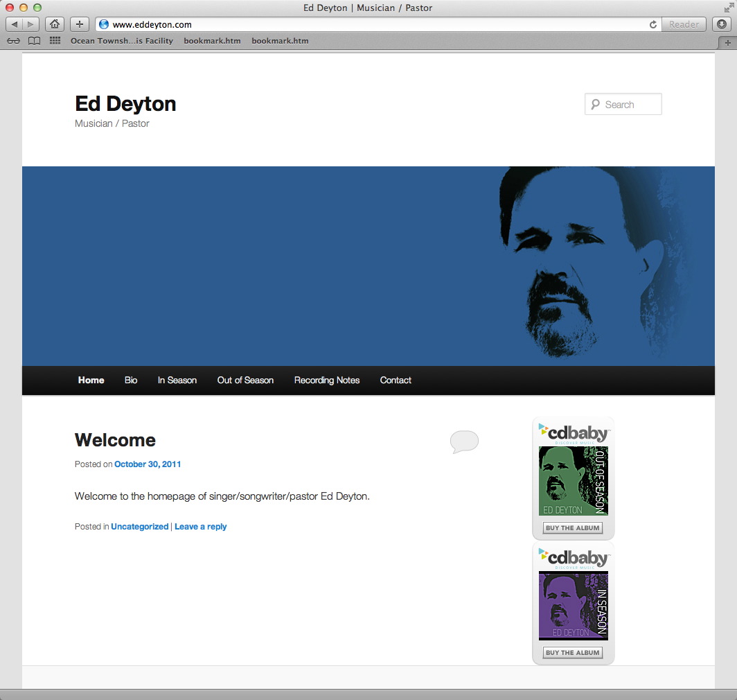Go forward with the Safari forward arrow

[30, 24]
